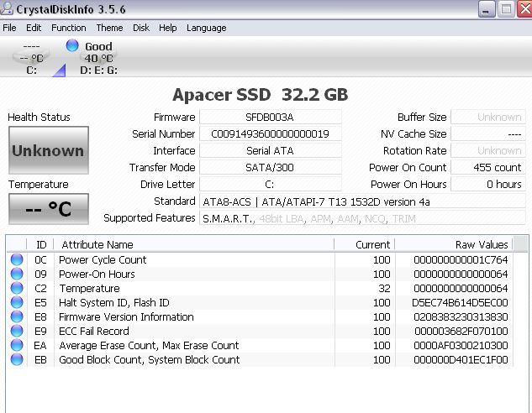
Task: Click the ID cell EA
Action: [x=40, y=345]
